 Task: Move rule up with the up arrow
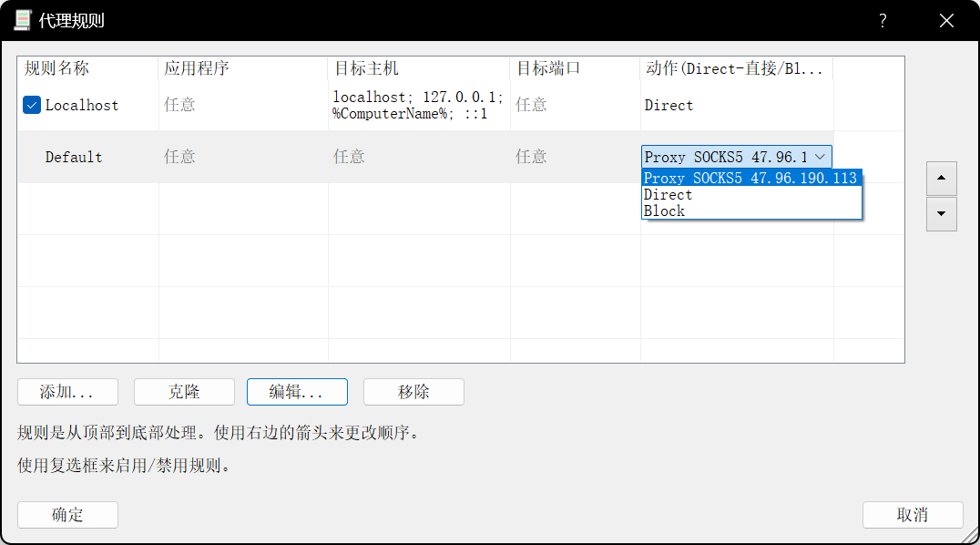tap(941, 179)
